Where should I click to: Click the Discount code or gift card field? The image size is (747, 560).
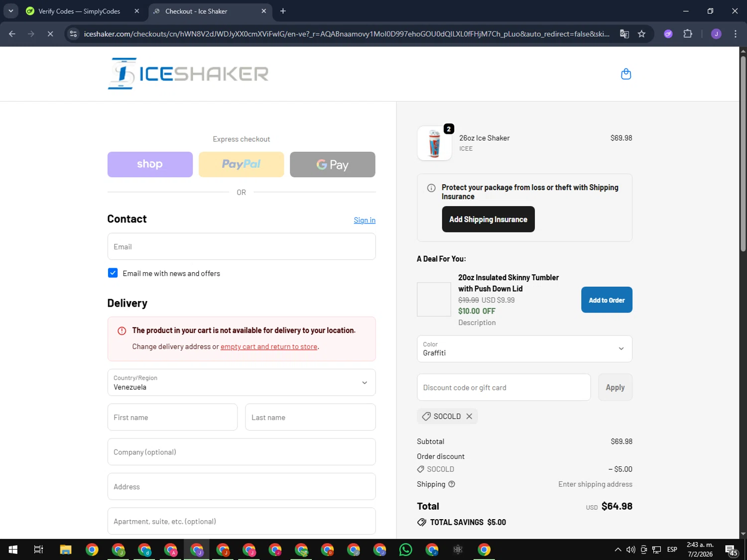503,387
